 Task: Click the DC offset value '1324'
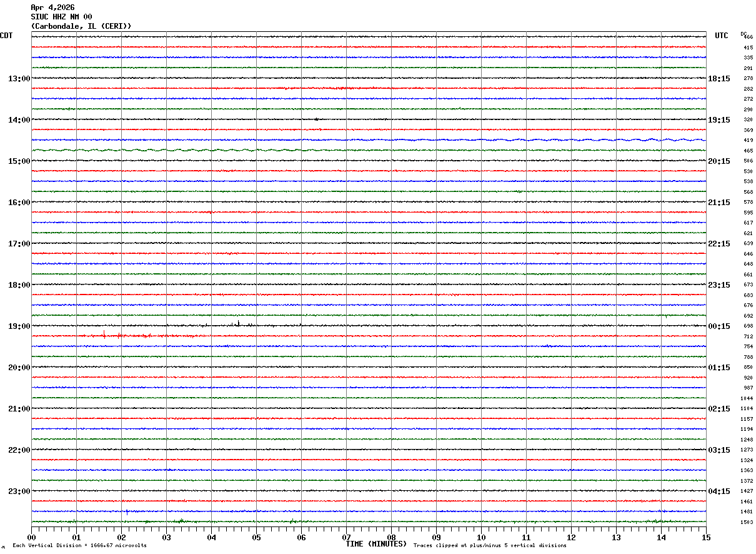(747, 460)
